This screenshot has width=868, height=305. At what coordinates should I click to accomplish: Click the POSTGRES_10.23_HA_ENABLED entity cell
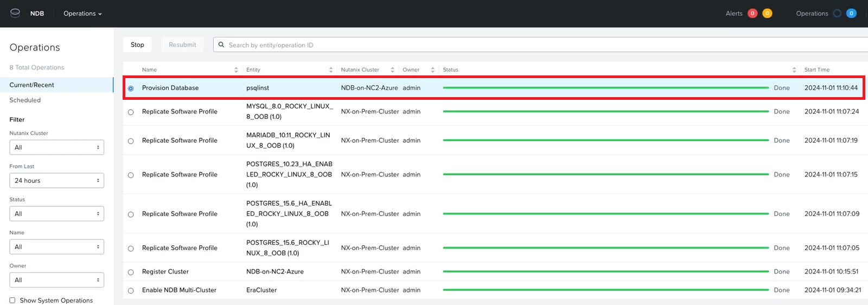(x=289, y=174)
